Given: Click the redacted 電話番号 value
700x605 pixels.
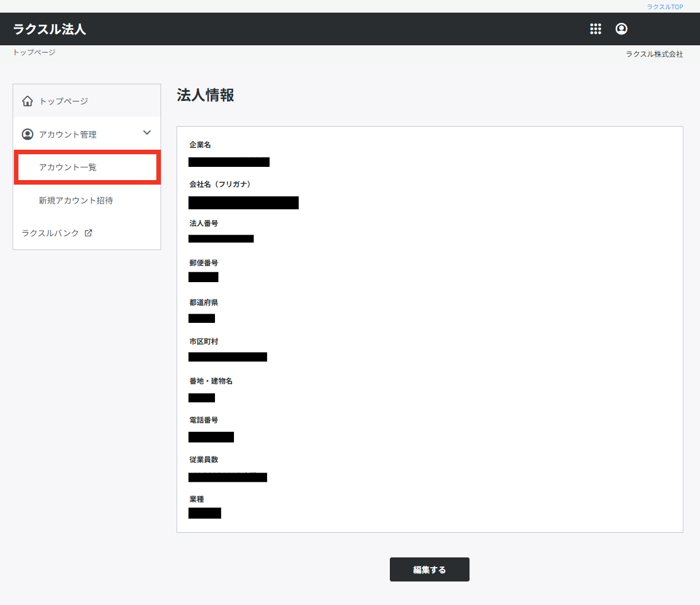Looking at the screenshot, I should tap(211, 437).
